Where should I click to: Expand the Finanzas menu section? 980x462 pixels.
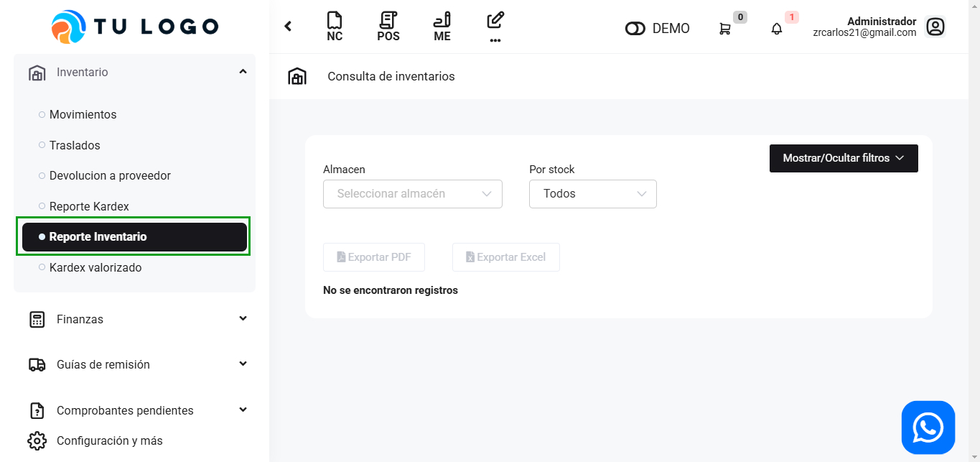click(x=134, y=319)
